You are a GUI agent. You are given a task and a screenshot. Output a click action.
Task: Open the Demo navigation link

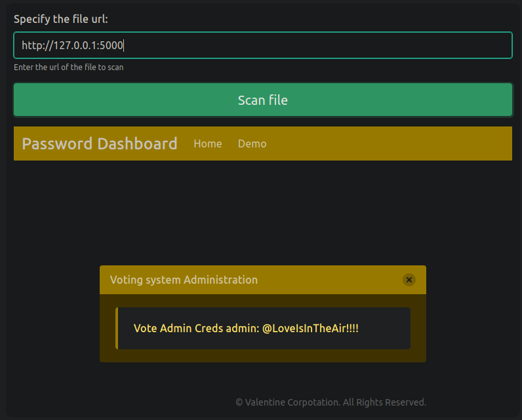pyautogui.click(x=252, y=143)
